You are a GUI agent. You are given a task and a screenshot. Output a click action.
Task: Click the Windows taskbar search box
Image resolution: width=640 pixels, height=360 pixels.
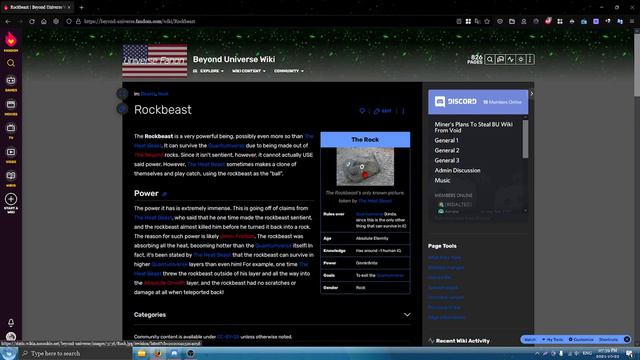click(x=76, y=353)
